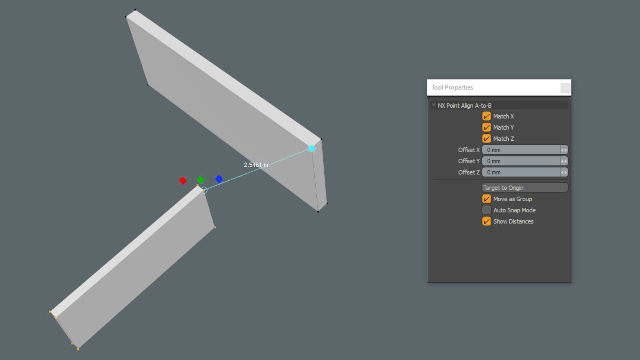This screenshot has height=360, width=640.
Task: Click the Tool Properties panel corner button
Action: tap(565, 88)
